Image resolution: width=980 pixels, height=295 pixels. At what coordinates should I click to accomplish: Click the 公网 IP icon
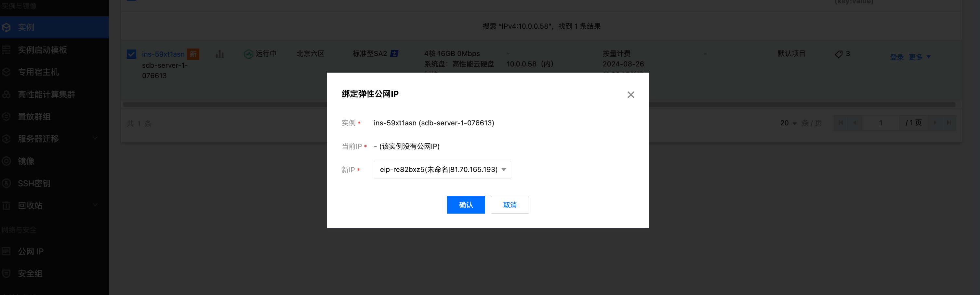pyautogui.click(x=6, y=252)
